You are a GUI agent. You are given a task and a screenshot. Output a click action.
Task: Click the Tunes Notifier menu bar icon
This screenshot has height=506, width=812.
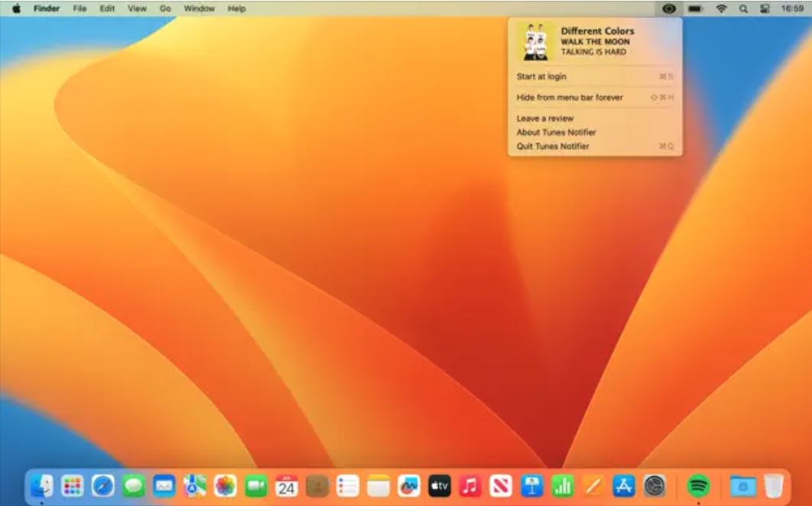[669, 8]
